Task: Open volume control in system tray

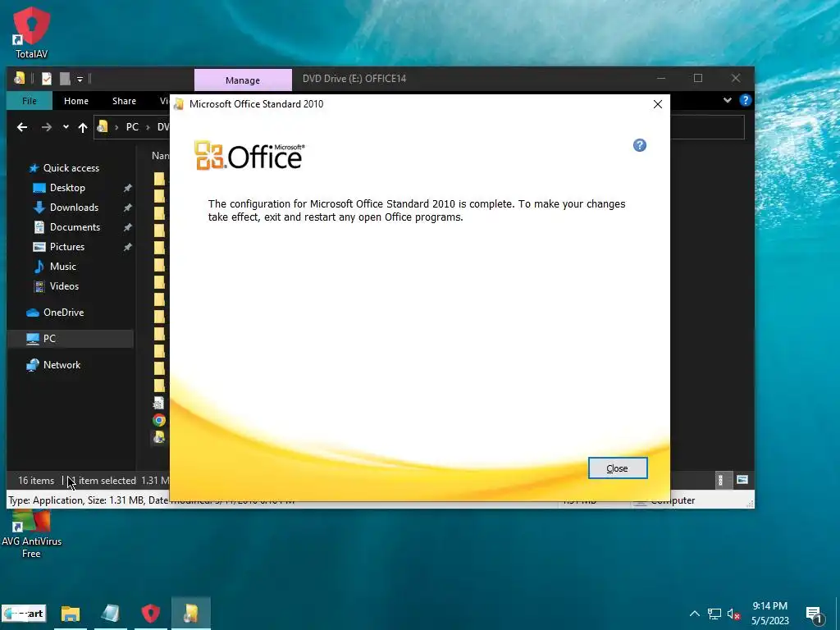Action: [x=733, y=614]
